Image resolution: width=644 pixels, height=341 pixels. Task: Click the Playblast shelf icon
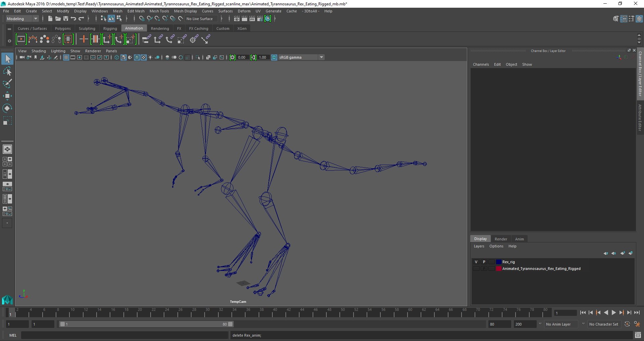tap(21, 39)
